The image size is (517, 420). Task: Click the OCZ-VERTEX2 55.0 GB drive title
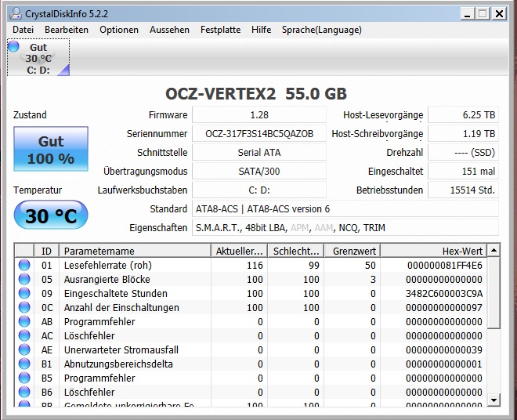click(x=256, y=94)
